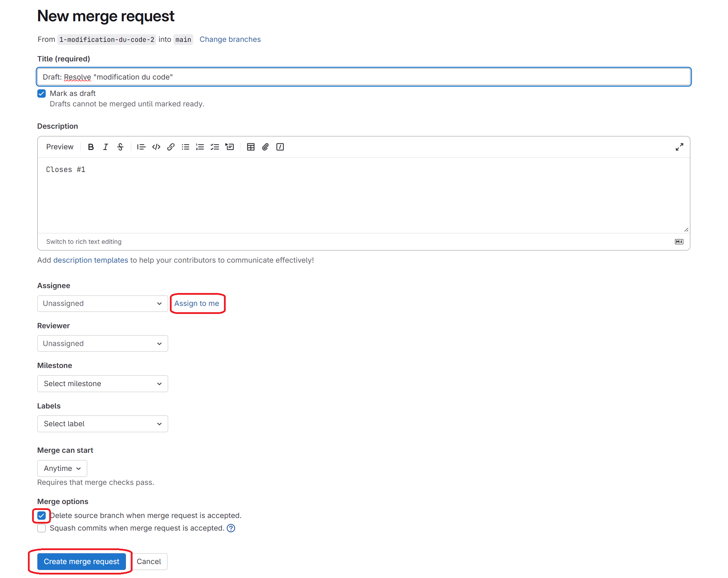Disable delete source branch option

[x=42, y=516]
